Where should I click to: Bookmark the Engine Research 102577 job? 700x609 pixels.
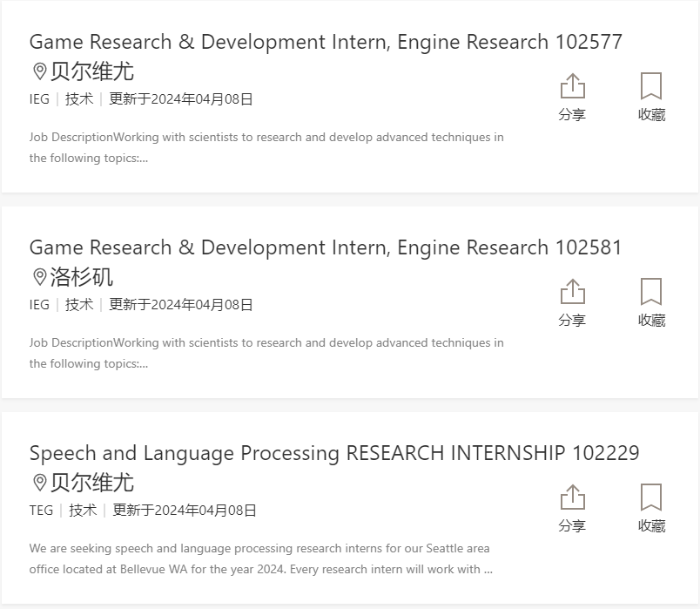tap(651, 85)
